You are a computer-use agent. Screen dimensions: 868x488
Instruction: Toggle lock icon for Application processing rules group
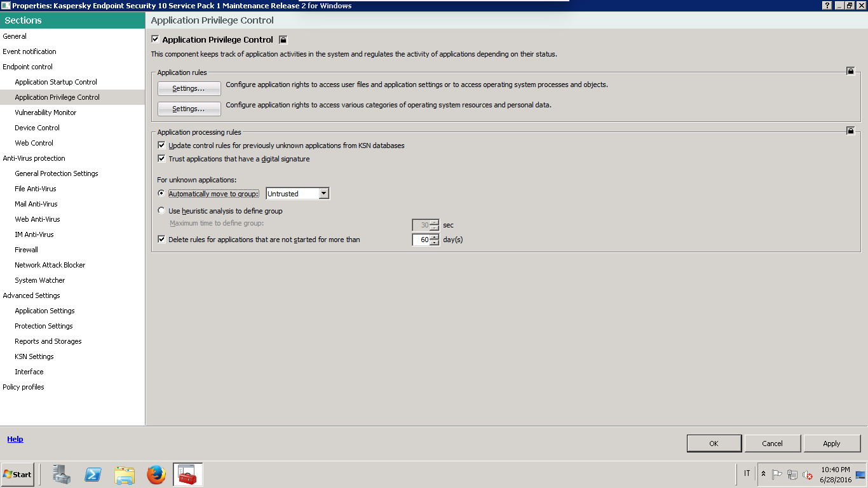click(x=850, y=131)
